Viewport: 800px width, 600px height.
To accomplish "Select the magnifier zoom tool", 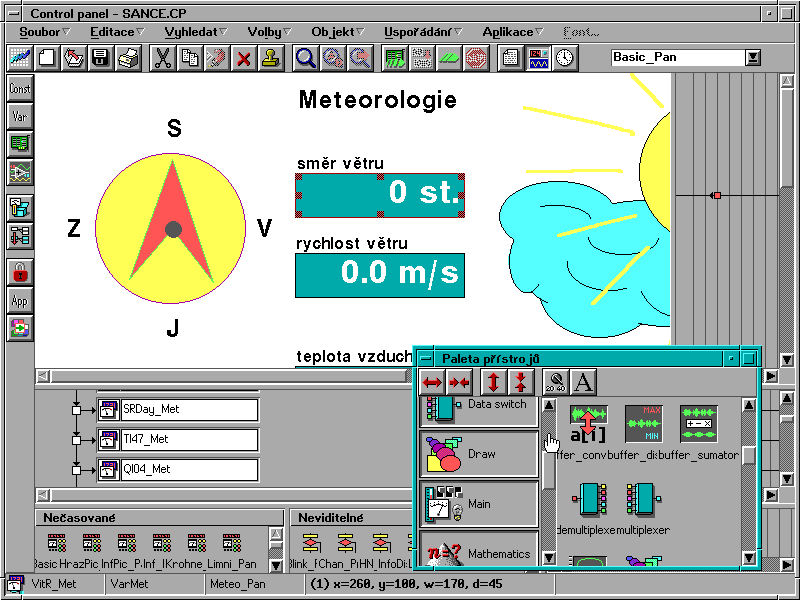I will pyautogui.click(x=305, y=58).
